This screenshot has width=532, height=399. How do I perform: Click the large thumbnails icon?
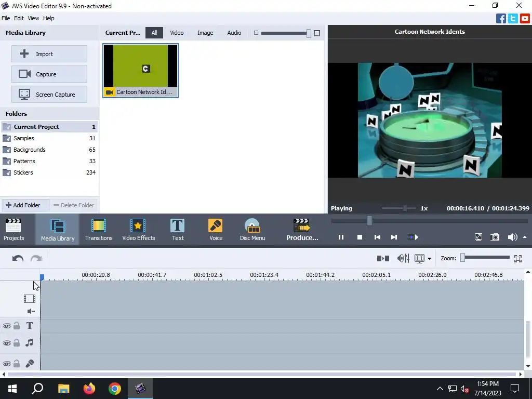(317, 33)
